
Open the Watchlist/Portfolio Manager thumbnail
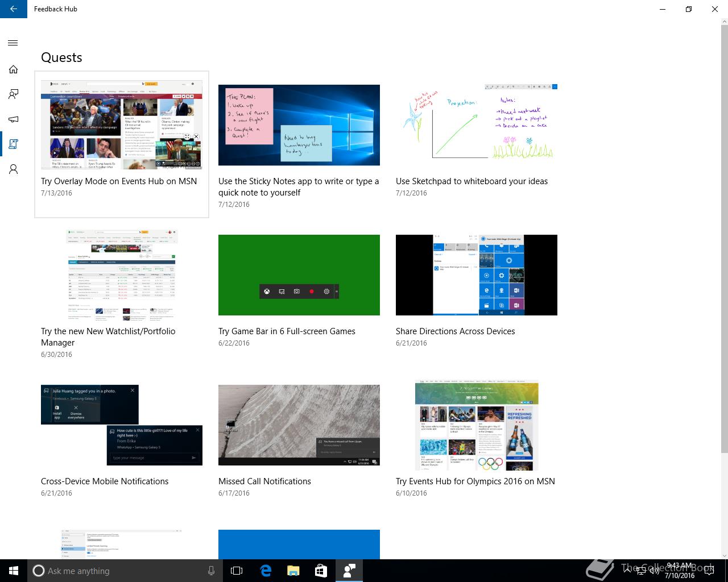[122, 275]
